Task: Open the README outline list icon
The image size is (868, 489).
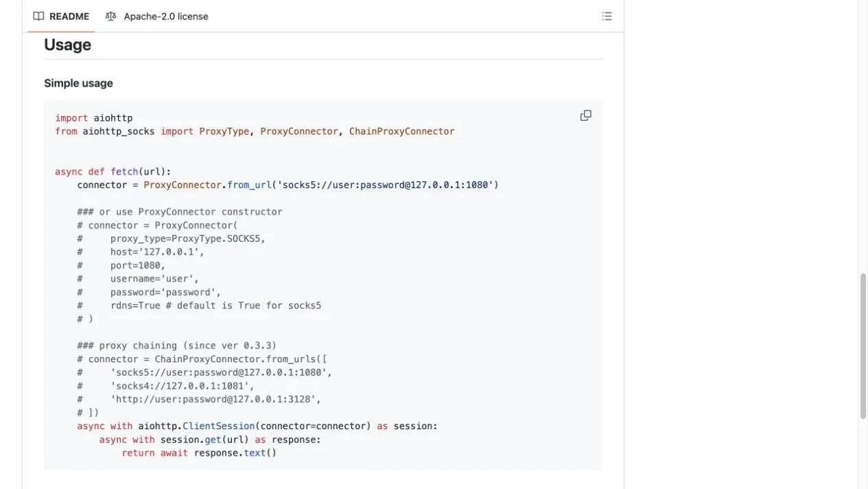Action: point(607,16)
